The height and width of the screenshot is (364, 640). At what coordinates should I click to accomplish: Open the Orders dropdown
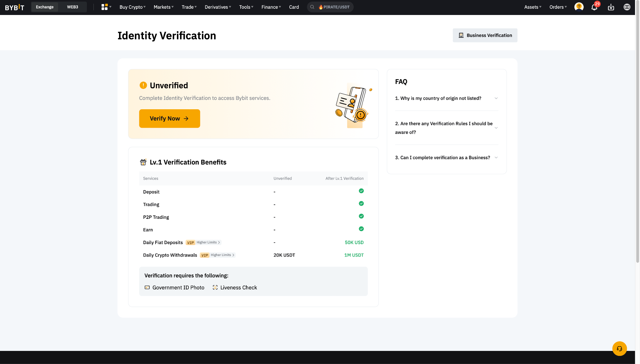pos(558,7)
